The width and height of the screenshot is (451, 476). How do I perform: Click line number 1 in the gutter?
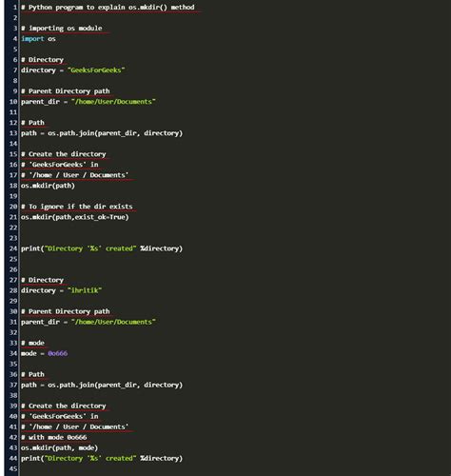pos(15,8)
